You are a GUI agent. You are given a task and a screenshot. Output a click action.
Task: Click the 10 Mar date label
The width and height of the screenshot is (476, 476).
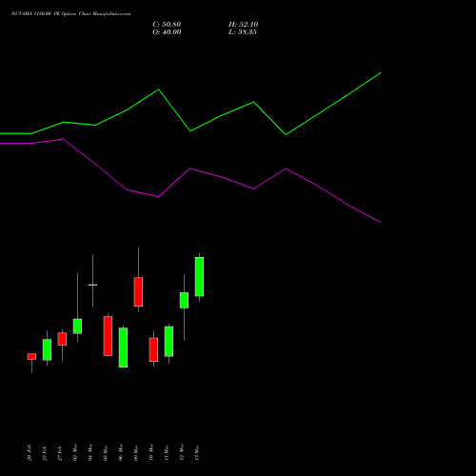pos(151,452)
